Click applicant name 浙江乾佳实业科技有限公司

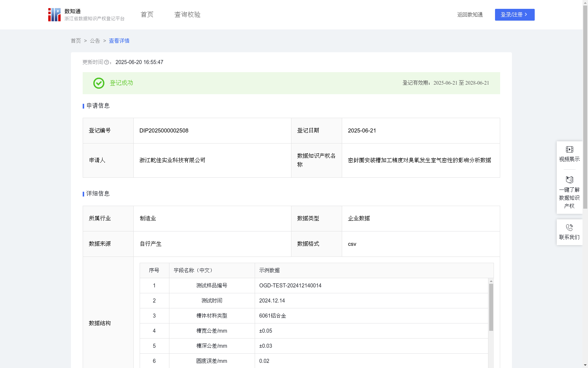click(x=172, y=160)
